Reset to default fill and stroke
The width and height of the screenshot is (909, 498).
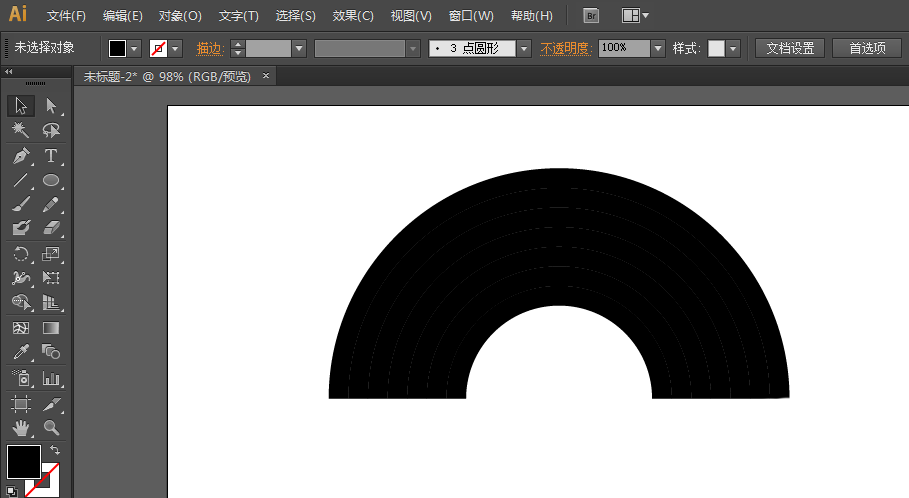11,491
